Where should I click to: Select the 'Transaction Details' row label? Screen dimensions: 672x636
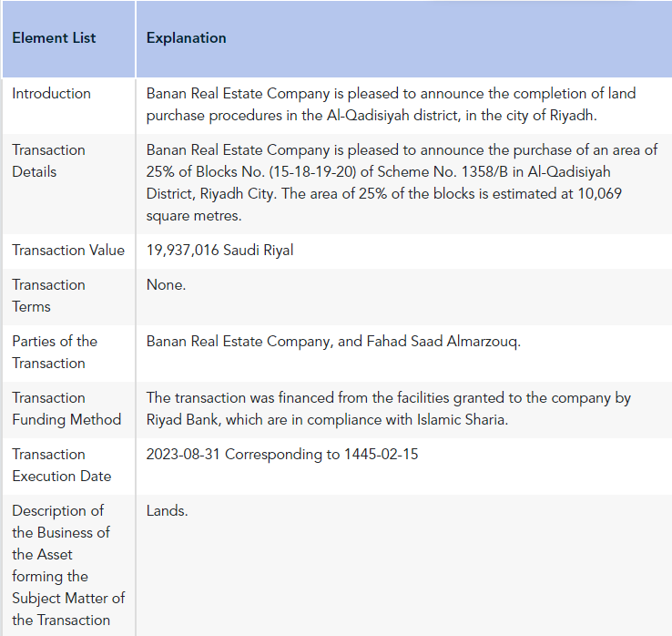click(48, 161)
